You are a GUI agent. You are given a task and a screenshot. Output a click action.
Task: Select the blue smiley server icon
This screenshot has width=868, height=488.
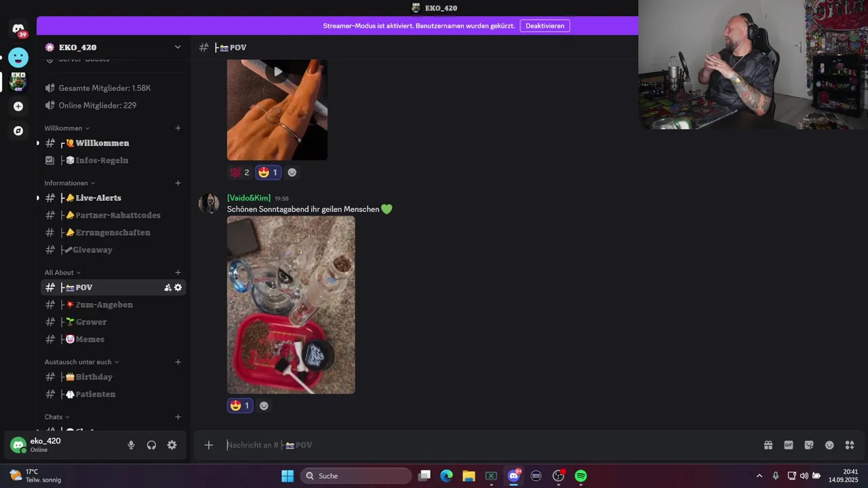point(18,58)
